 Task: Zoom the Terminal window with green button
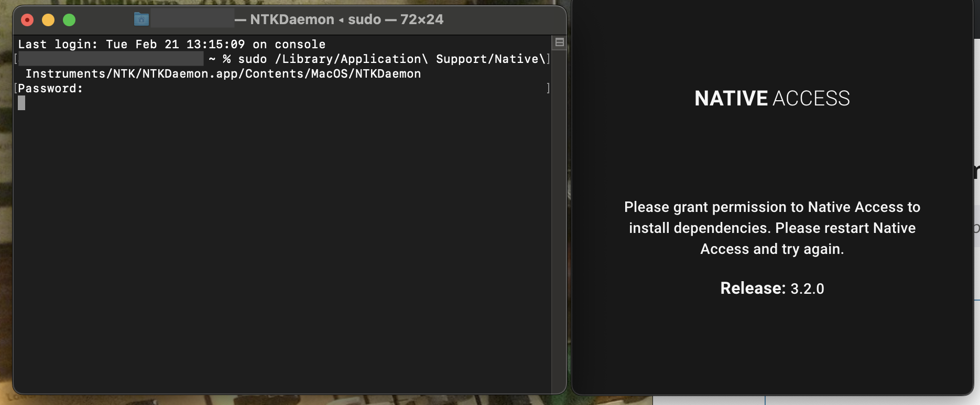click(x=69, y=20)
